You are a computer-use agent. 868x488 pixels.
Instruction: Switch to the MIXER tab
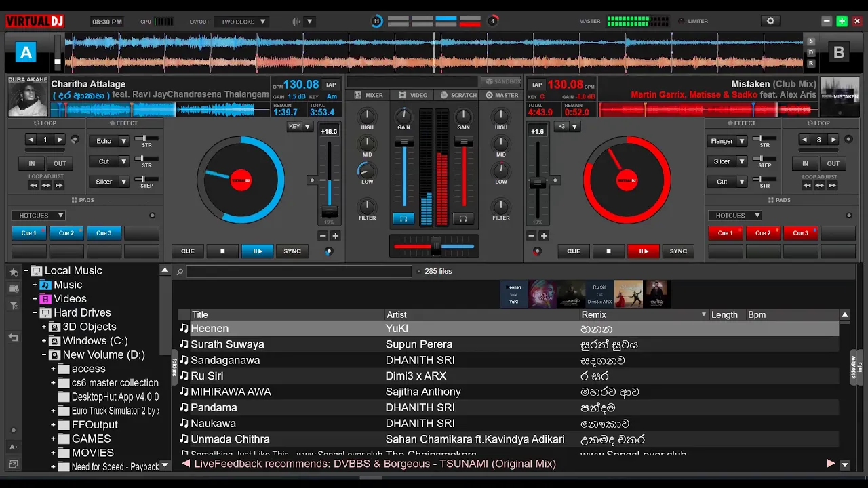368,96
